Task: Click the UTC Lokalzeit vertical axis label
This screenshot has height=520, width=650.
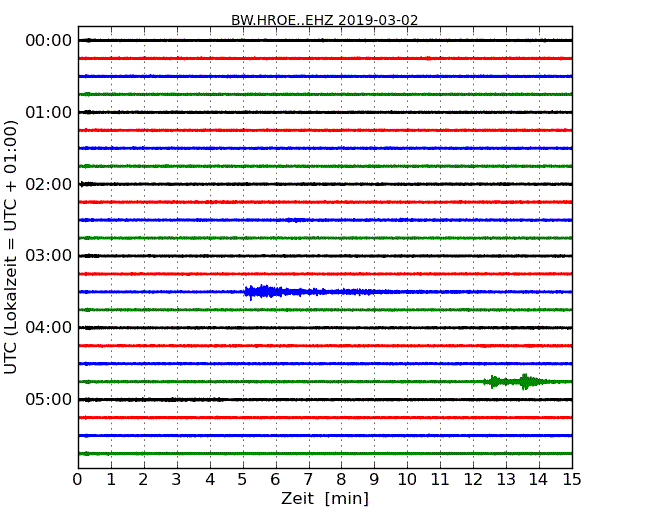Action: click(x=11, y=247)
